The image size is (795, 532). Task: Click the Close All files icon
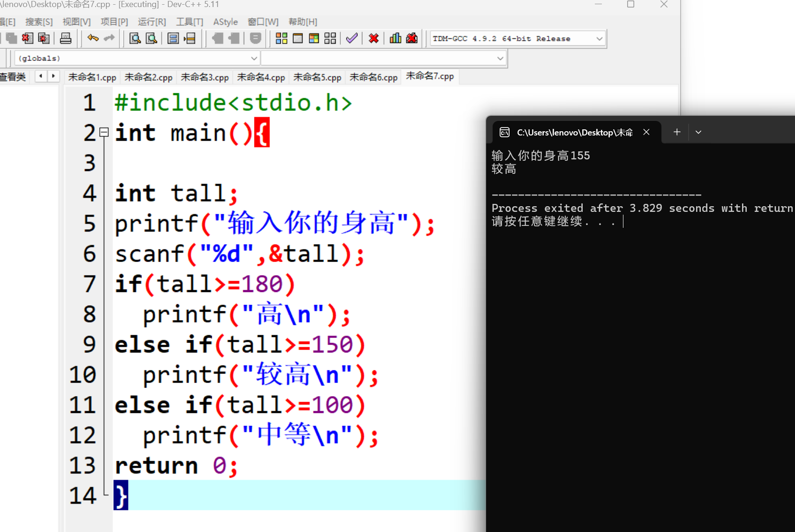click(44, 38)
